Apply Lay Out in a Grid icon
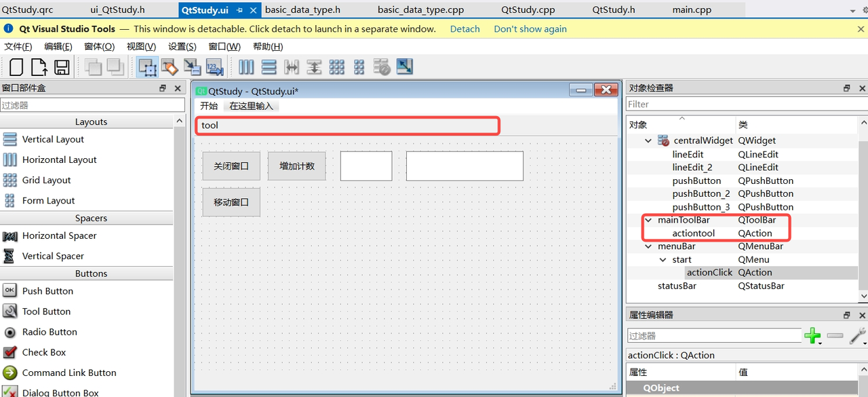Viewport: 868px width, 397px height. [336, 67]
